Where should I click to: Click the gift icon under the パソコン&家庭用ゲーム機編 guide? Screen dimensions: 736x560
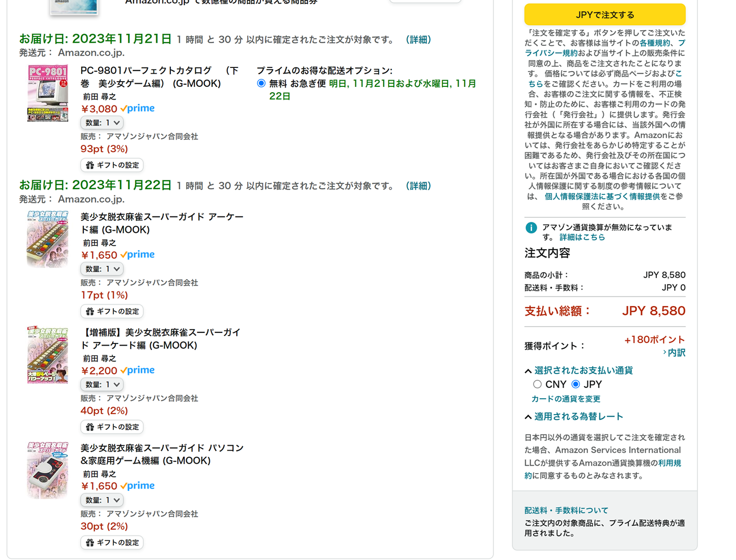point(90,543)
